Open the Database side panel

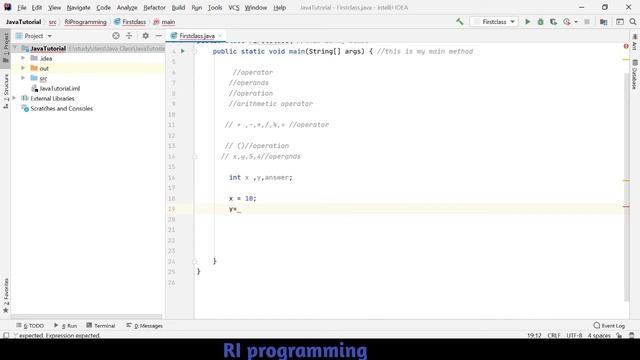(635, 75)
